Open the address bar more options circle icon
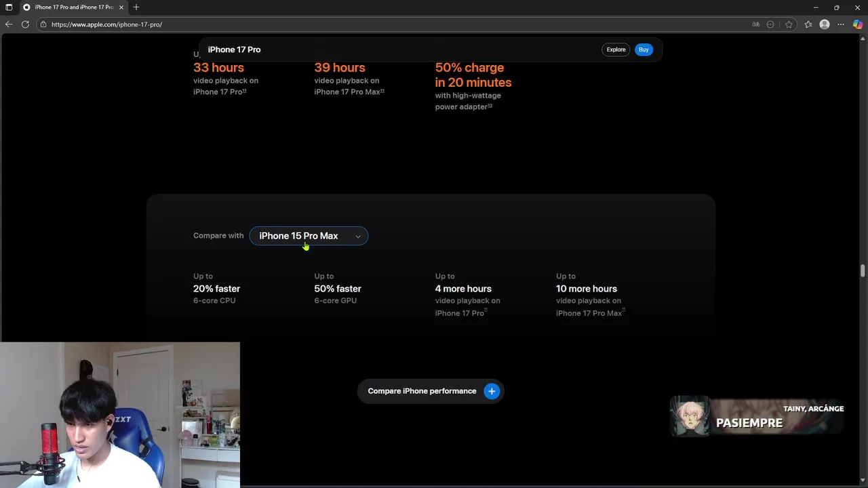This screenshot has width=868, height=488. [770, 24]
